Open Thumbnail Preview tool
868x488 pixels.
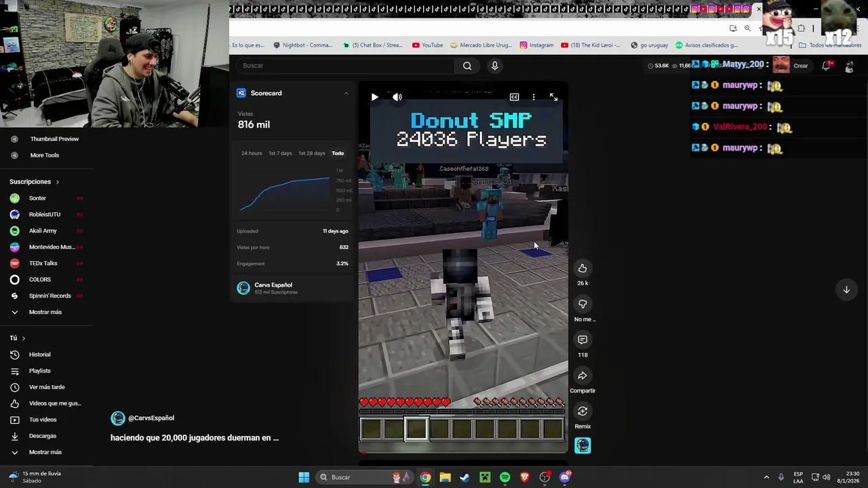(54, 139)
